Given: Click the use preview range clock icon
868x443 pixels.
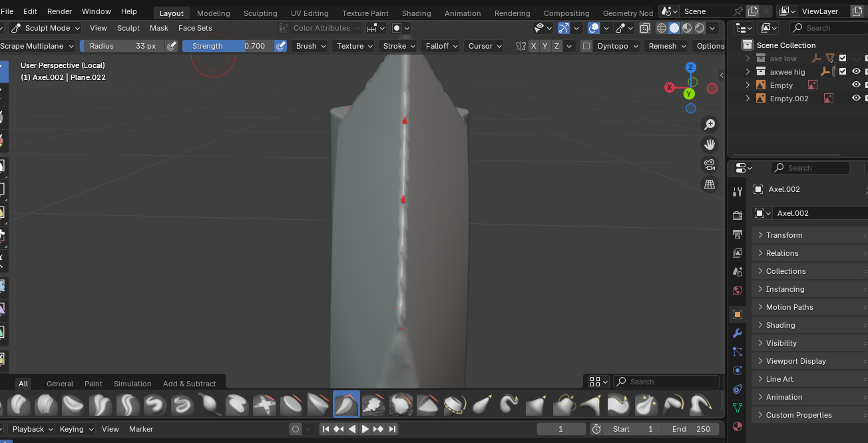Looking at the screenshot, I should (596, 429).
